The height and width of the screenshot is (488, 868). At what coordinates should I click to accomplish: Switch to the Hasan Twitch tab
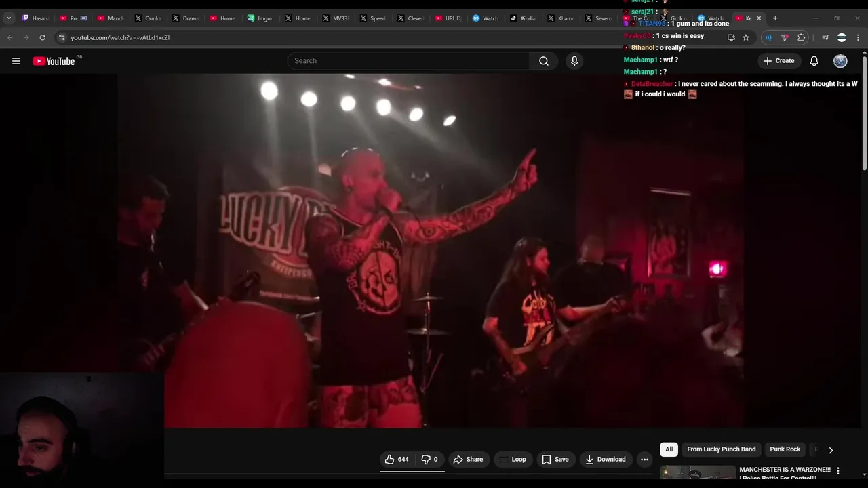point(34,18)
